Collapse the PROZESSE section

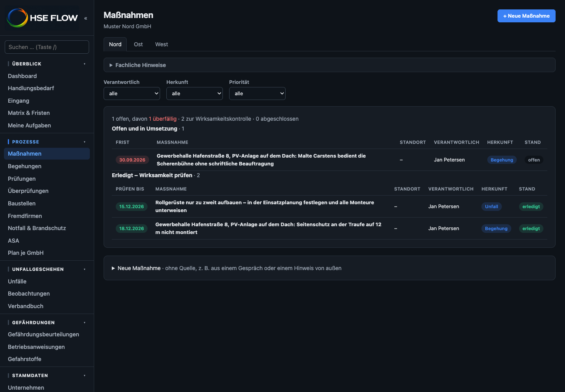(47, 142)
